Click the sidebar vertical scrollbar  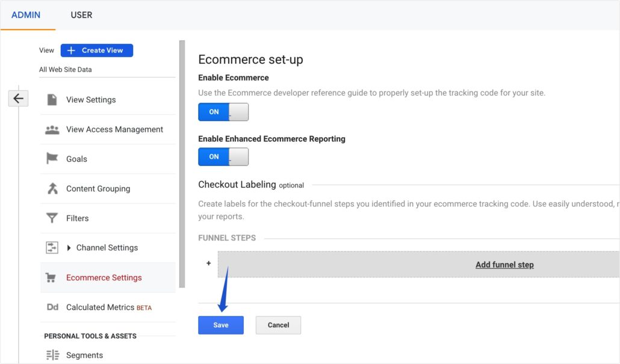[x=182, y=164]
